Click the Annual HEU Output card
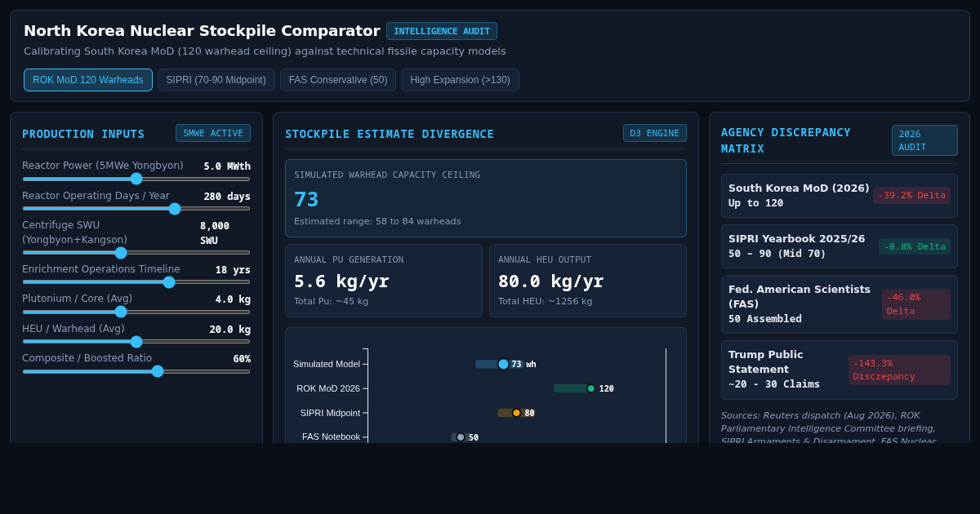980x514 pixels. [x=588, y=281]
